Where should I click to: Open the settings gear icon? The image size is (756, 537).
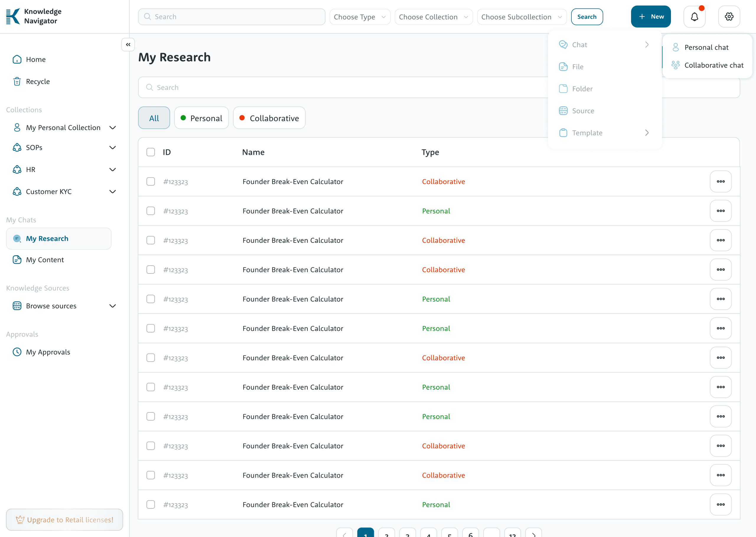click(729, 17)
